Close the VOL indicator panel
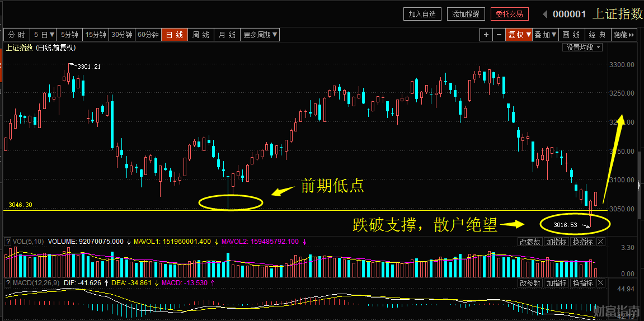This screenshot has height=321, width=644. point(600,242)
